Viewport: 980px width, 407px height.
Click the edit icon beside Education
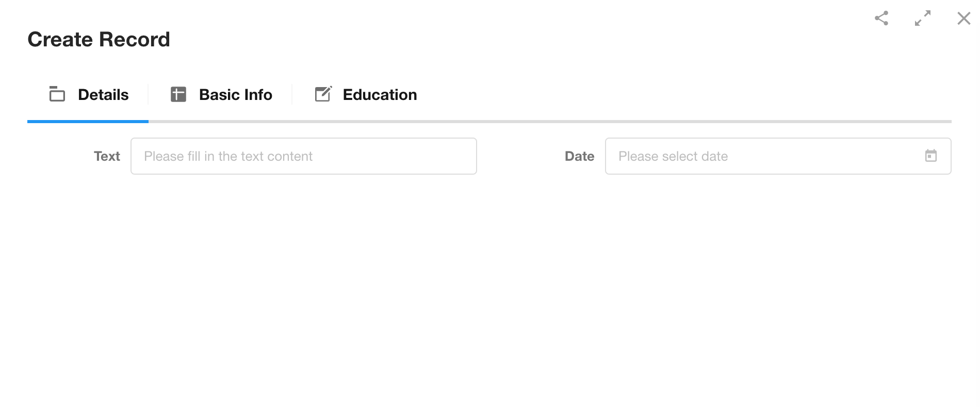(323, 94)
